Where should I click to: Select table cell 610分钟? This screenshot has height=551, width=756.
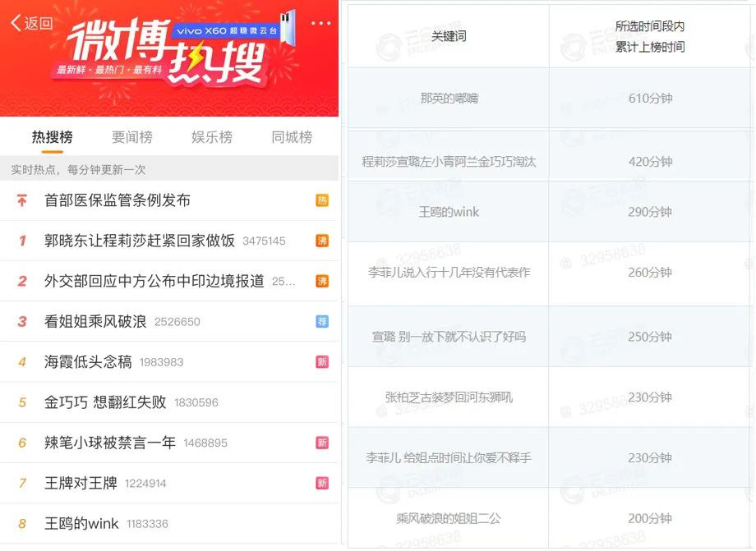[650, 99]
